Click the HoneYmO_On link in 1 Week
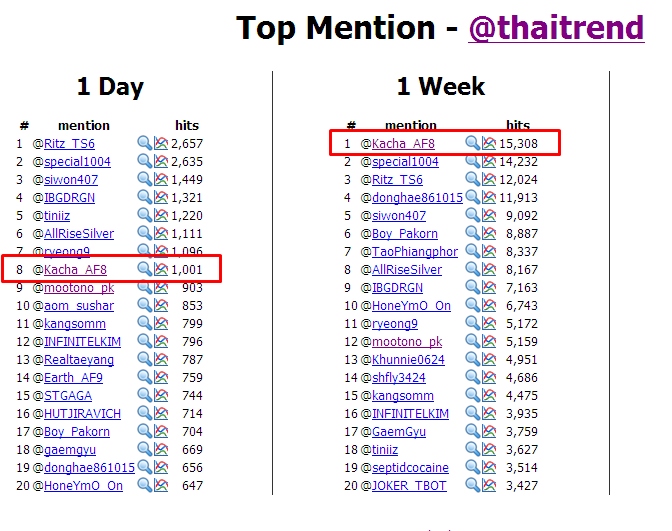Viewport: 672px width, 531px height. pyautogui.click(x=411, y=306)
